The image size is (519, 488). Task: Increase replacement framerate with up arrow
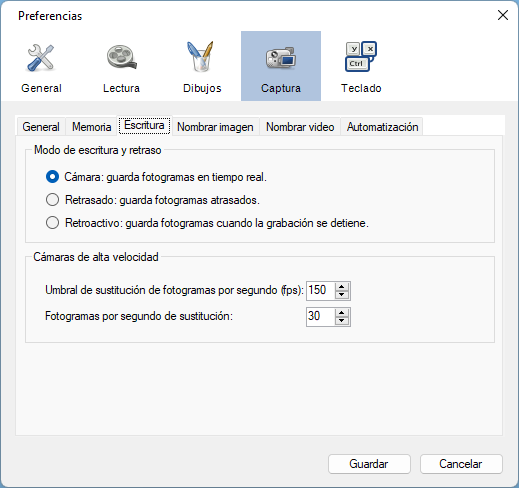[342, 312]
